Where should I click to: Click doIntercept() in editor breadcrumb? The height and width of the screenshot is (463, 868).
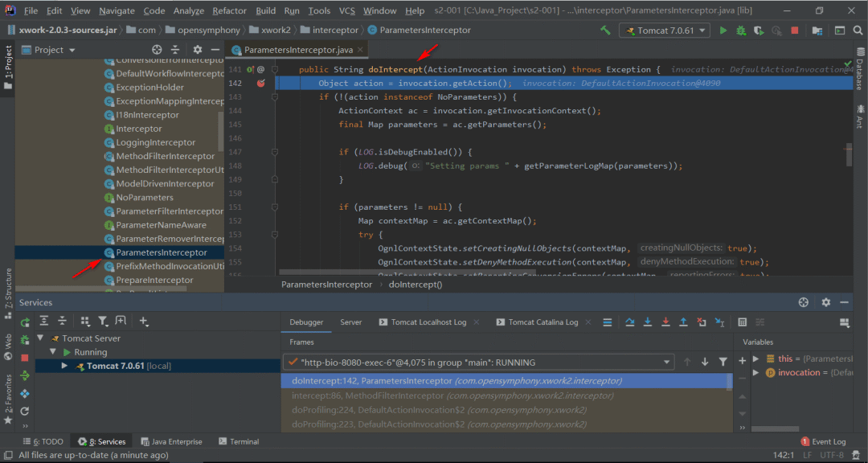click(x=416, y=285)
